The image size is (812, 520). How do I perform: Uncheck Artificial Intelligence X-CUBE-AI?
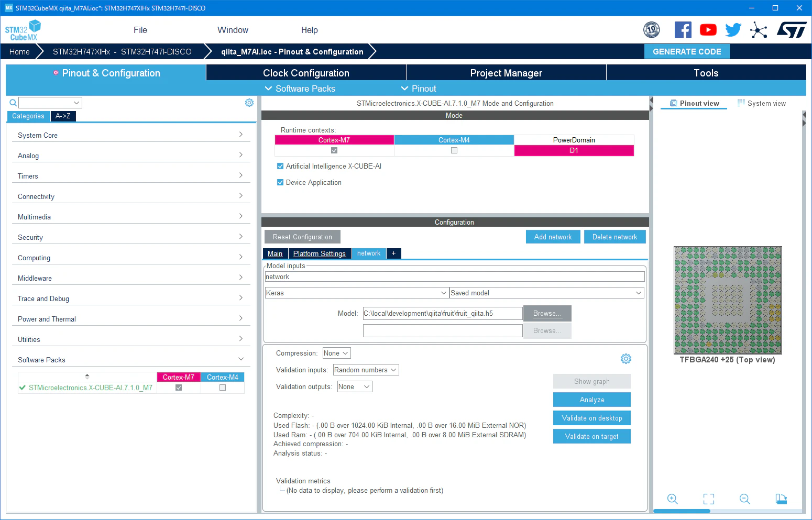point(280,166)
